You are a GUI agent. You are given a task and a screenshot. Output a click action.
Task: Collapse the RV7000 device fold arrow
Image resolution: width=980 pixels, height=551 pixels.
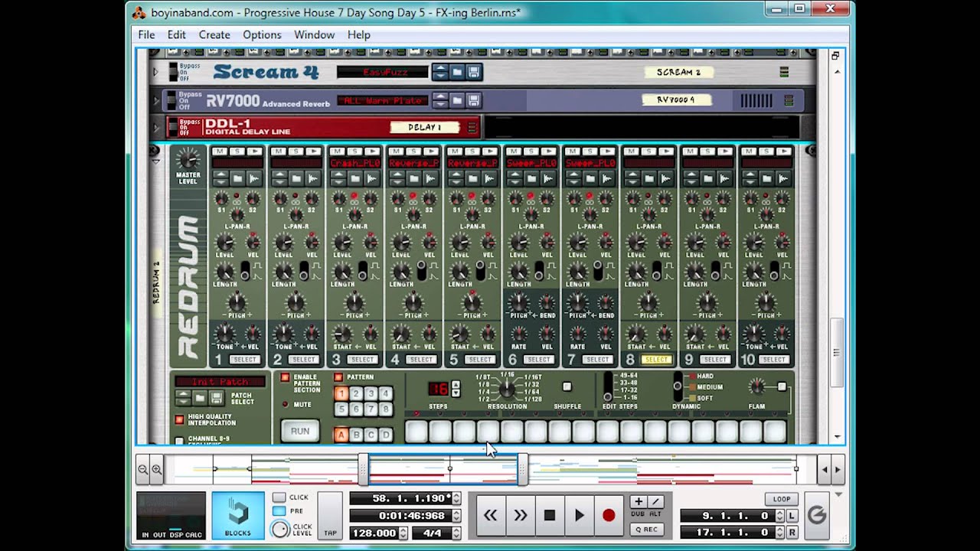tap(155, 100)
